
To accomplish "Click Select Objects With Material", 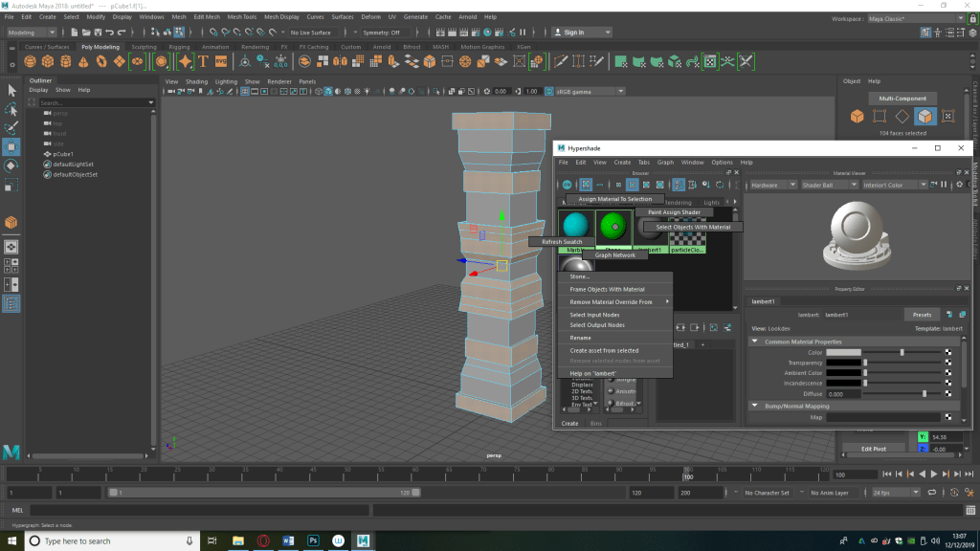I will [693, 227].
